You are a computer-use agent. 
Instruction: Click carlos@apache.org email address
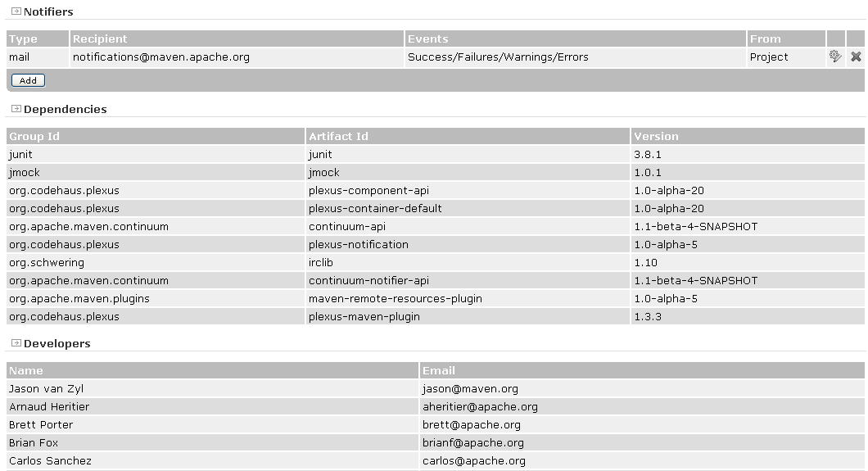pos(474,461)
